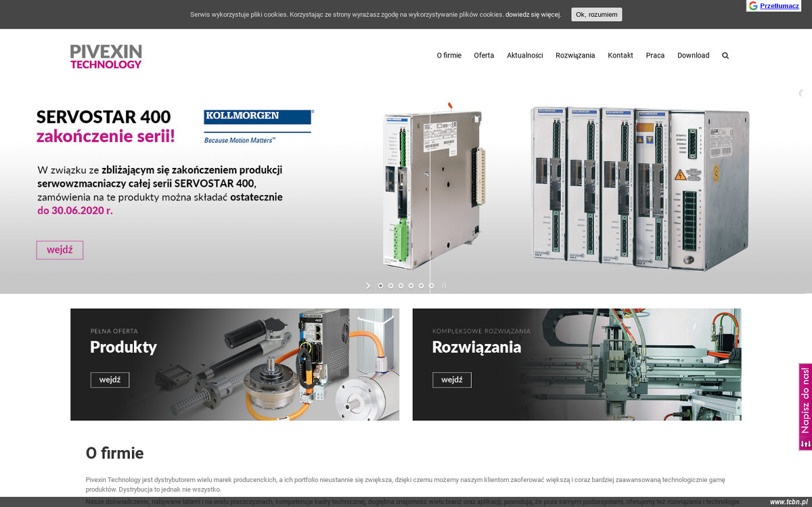The height and width of the screenshot is (507, 812).
Task: Click the KOMPLEKSOWE ROZWIĄZANIA card label
Action: [x=482, y=331]
